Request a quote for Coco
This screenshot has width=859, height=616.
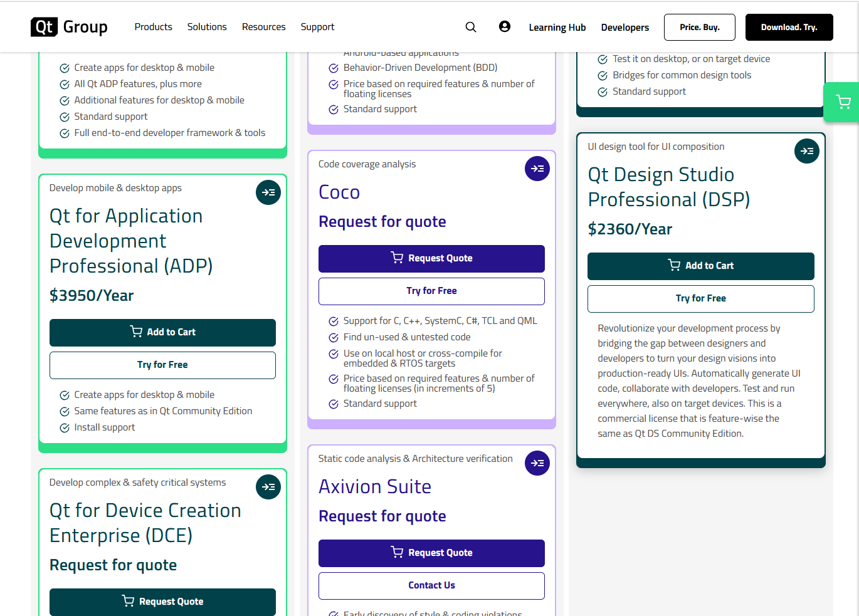pyautogui.click(x=431, y=258)
